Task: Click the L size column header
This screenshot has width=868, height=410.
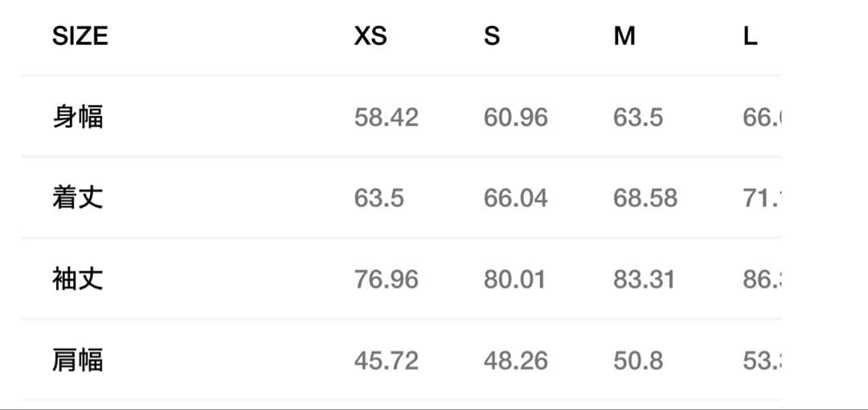Action: tap(750, 36)
